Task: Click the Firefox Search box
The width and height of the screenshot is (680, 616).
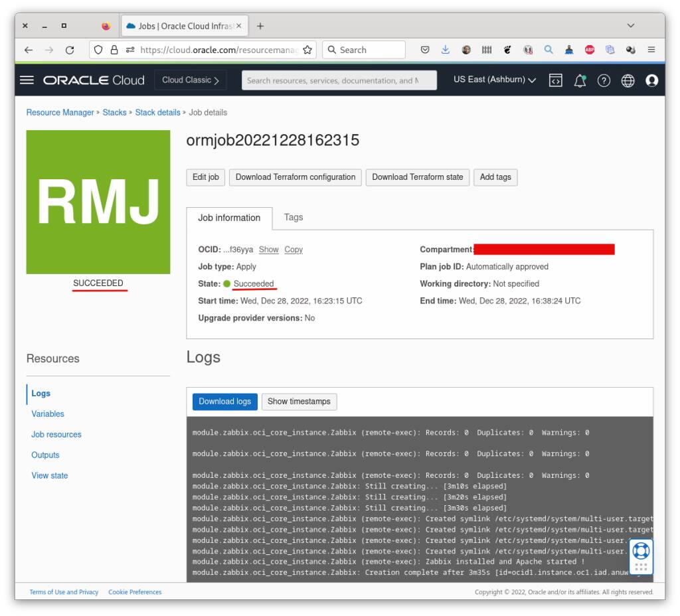Action: tap(364, 50)
